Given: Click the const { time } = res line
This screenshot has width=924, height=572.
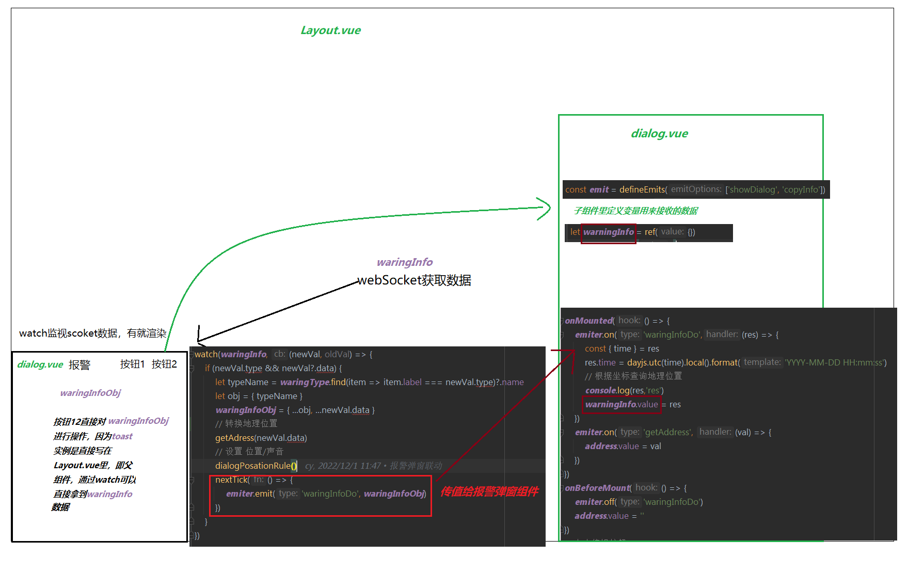Looking at the screenshot, I should 622,349.
